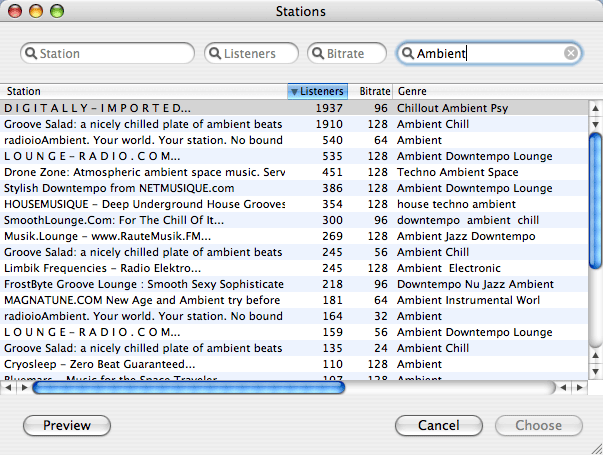The height and width of the screenshot is (455, 603).
Task: Zoom the Stations window with green button
Action: point(57,11)
